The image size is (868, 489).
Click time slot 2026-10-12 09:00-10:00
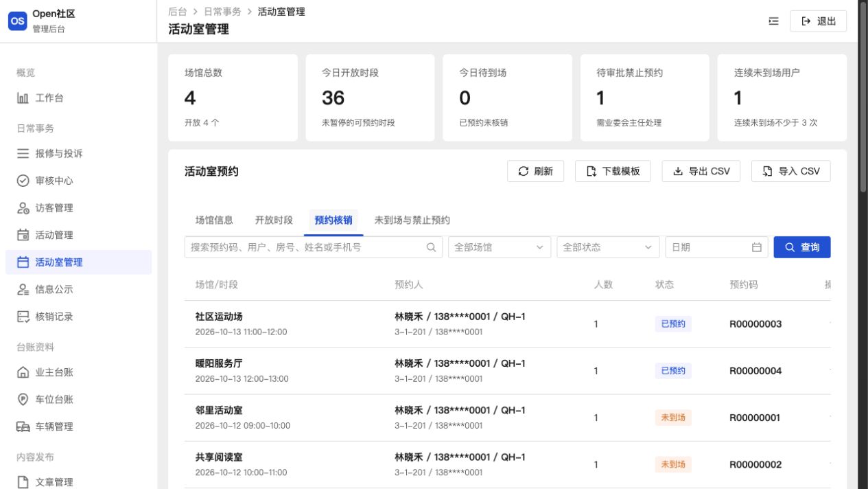242,425
